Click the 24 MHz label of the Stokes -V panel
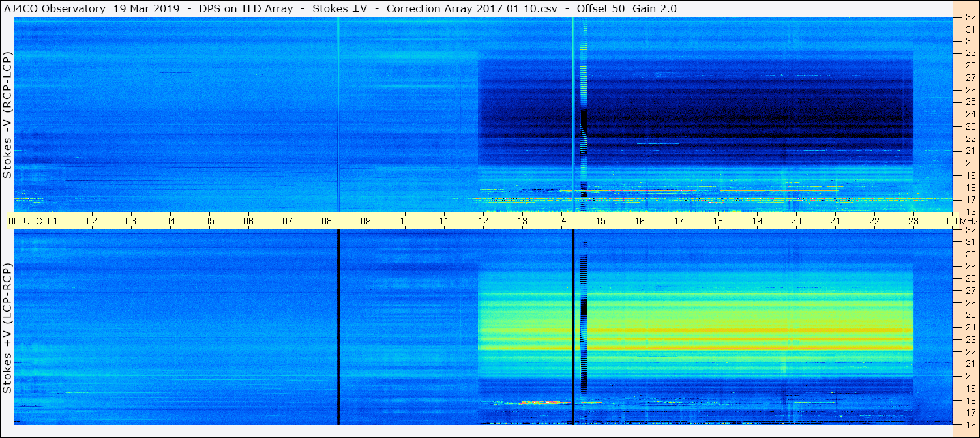The height and width of the screenshot is (438, 980). pyautogui.click(x=970, y=114)
